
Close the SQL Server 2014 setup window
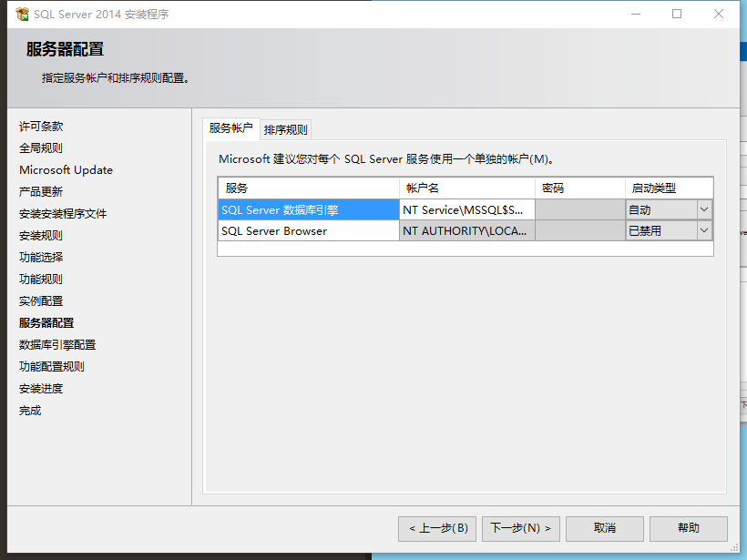(x=719, y=14)
